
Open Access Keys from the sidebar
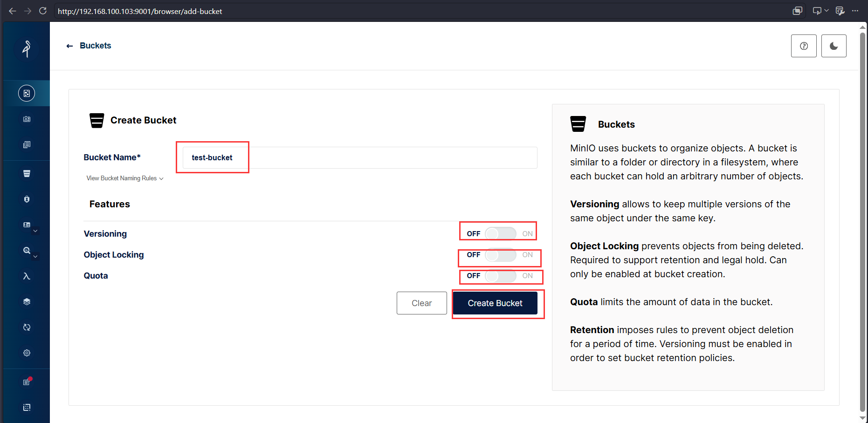27,119
